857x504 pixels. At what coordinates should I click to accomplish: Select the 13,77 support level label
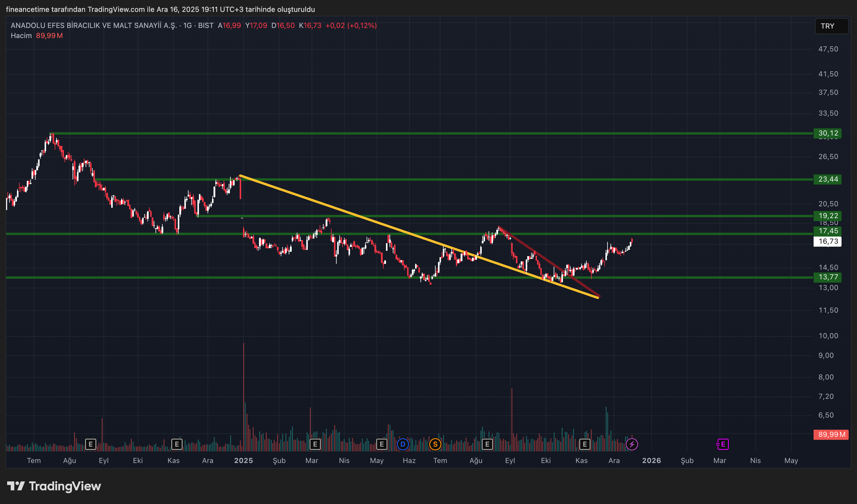click(x=828, y=277)
